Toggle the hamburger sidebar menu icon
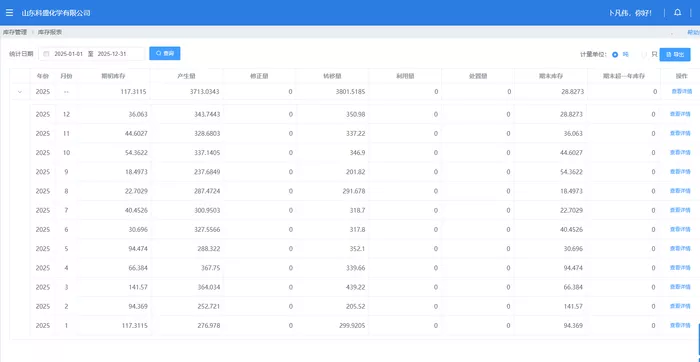 coord(9,13)
